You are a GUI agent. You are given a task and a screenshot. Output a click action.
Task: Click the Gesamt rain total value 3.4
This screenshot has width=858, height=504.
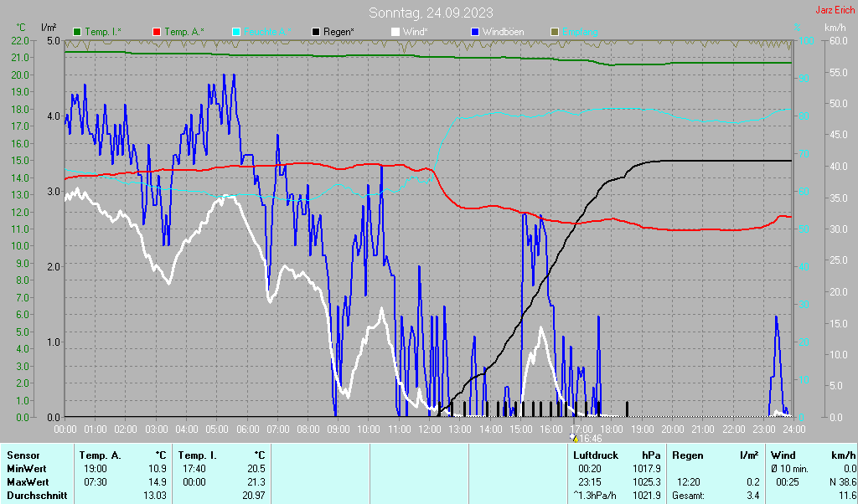(752, 496)
